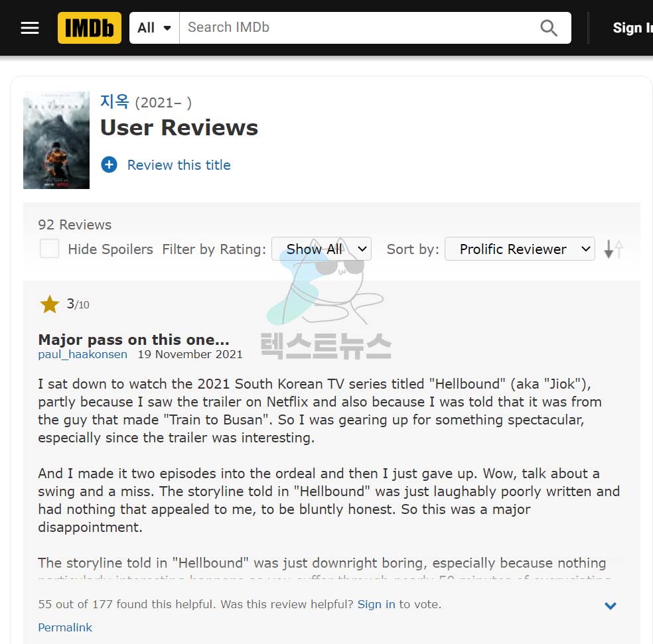Open the Show All rating filter
Viewport: 653px width, 644px height.
(321, 249)
